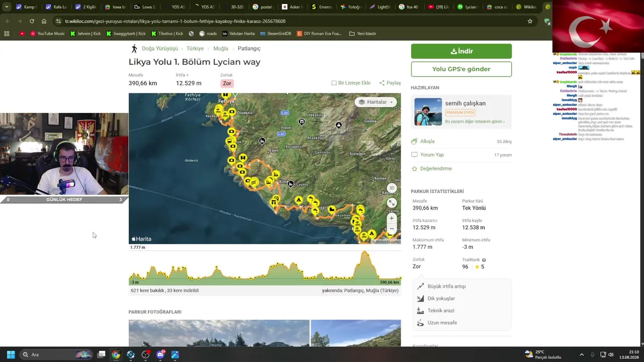Image resolution: width=644 pixels, height=362 pixels.
Task: Switch to the LightSh browser tab
Action: pyautogui.click(x=379, y=7)
